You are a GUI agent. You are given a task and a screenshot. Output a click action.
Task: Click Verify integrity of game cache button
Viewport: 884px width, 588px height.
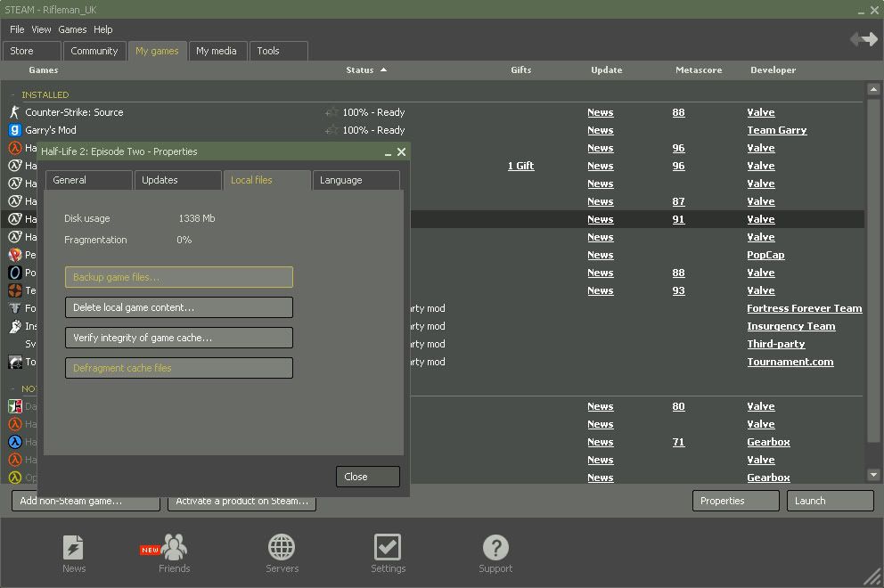pos(179,338)
